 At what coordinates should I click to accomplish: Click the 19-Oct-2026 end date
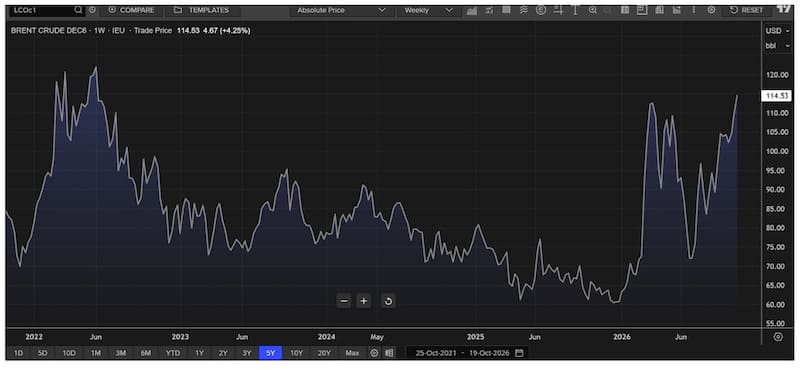488,353
